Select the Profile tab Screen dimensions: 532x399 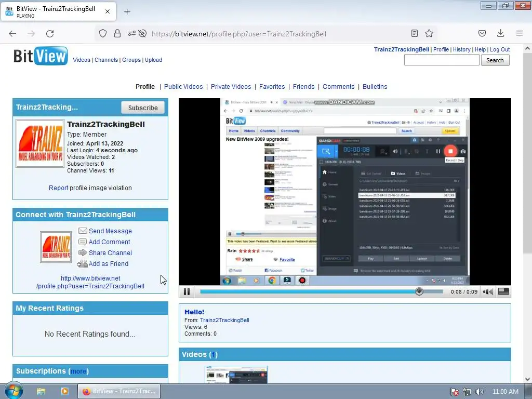pyautogui.click(x=145, y=87)
